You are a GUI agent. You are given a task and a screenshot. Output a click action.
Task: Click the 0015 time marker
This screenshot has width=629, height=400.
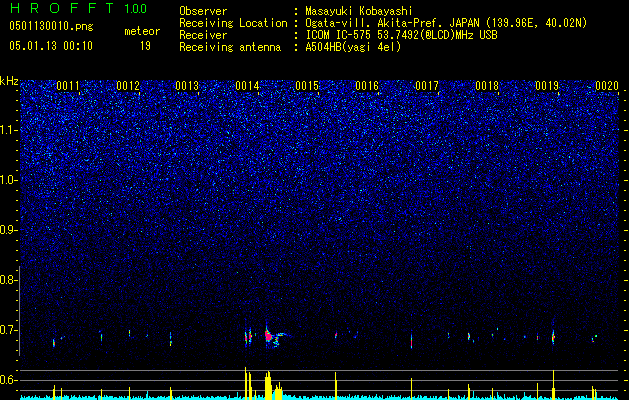(x=307, y=85)
